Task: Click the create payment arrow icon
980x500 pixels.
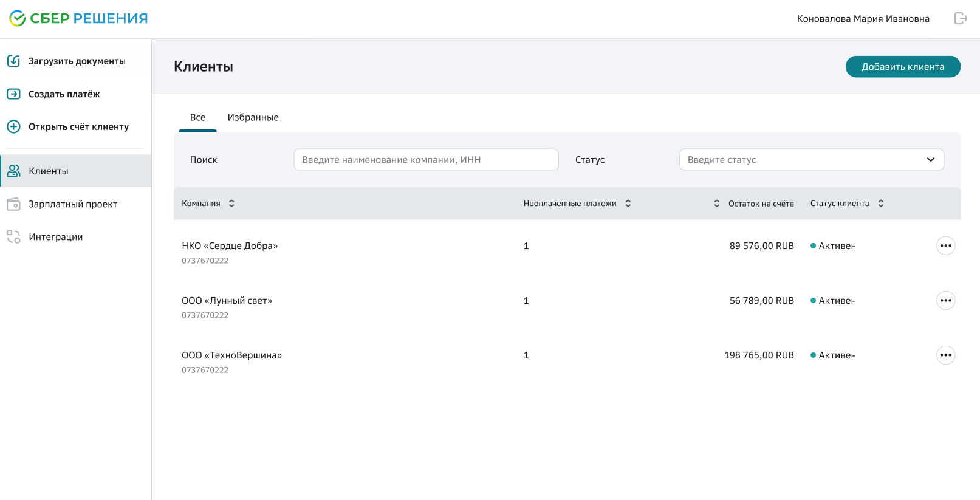Action: click(x=13, y=94)
